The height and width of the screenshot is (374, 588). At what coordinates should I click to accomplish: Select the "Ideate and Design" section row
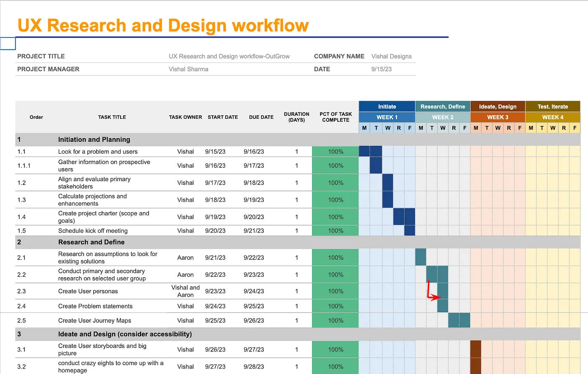(x=125, y=334)
